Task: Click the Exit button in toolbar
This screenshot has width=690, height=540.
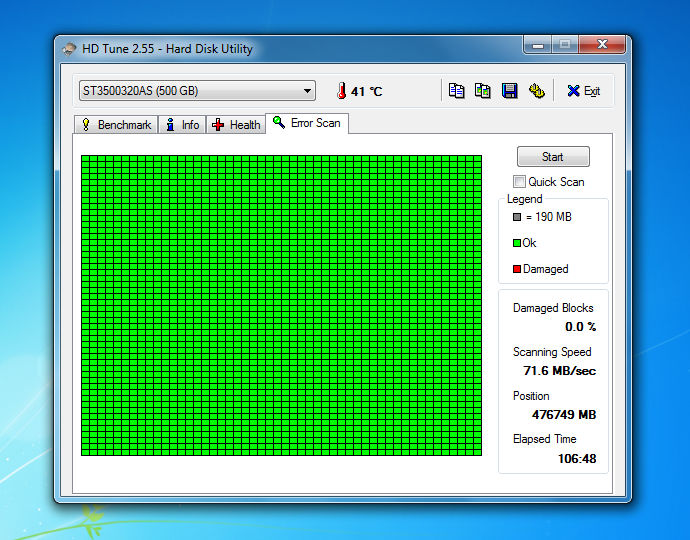Action: (x=584, y=91)
